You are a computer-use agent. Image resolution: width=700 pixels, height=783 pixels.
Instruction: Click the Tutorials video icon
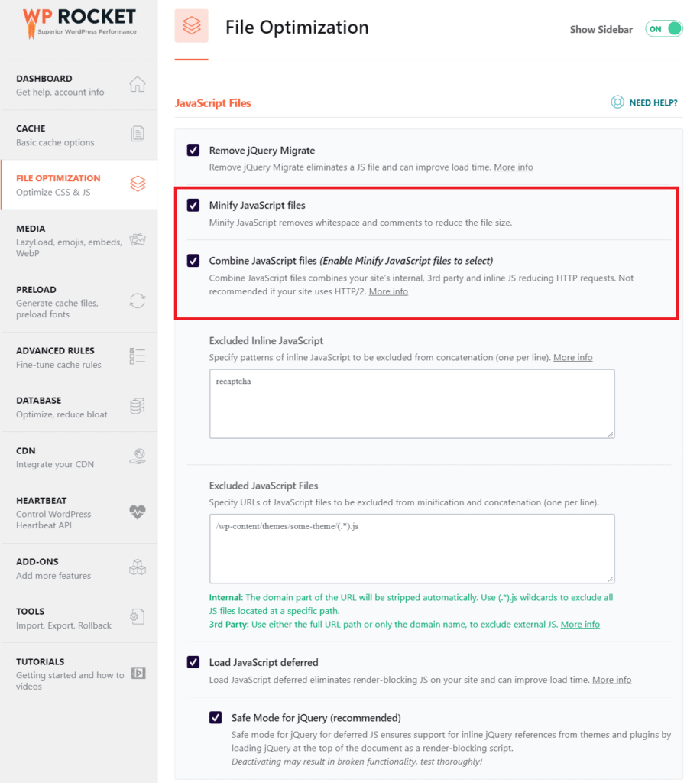138,673
